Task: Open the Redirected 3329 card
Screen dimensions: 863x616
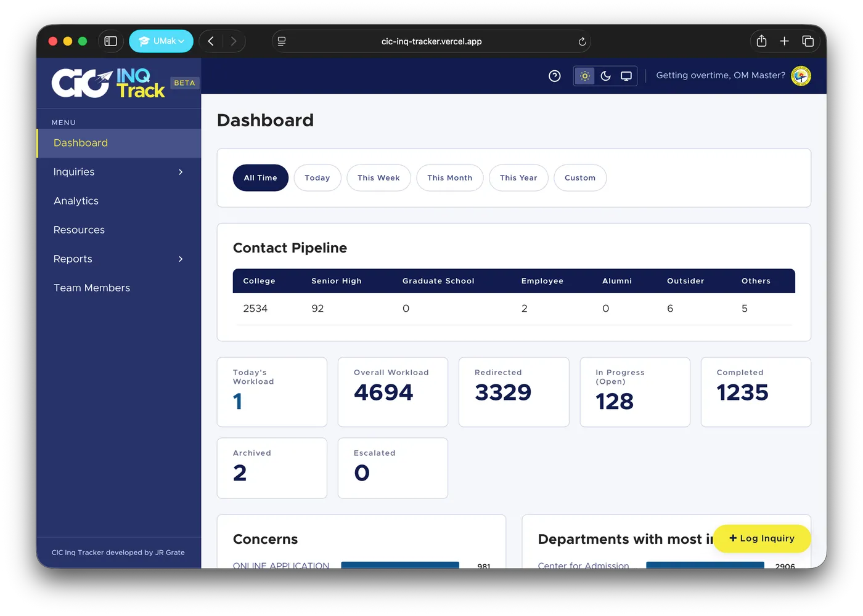Action: (x=514, y=392)
